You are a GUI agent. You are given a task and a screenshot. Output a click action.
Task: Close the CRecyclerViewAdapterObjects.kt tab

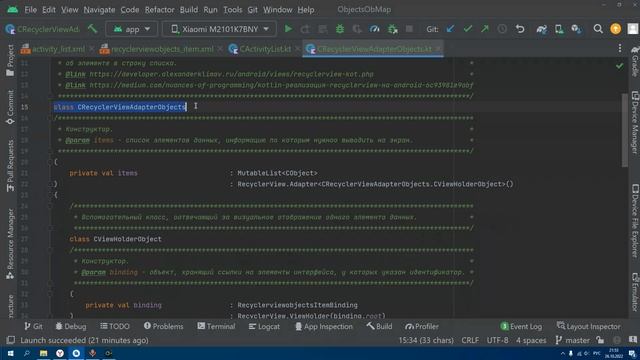click(438, 49)
